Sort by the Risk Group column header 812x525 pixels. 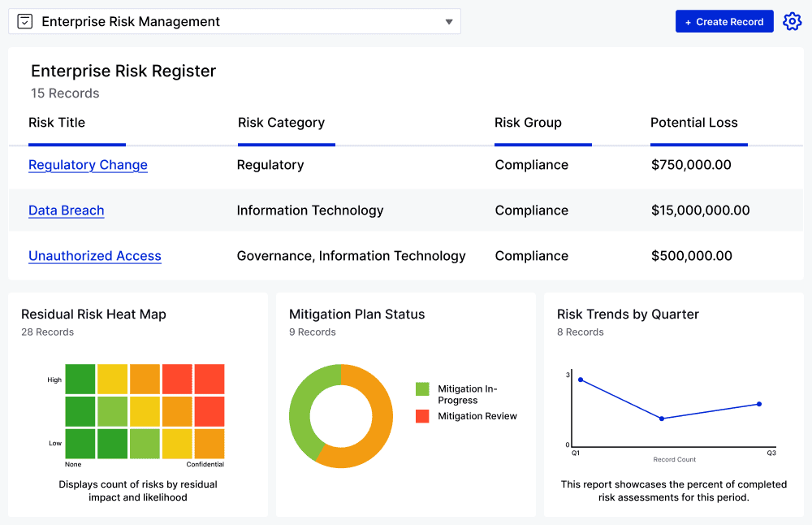click(528, 123)
